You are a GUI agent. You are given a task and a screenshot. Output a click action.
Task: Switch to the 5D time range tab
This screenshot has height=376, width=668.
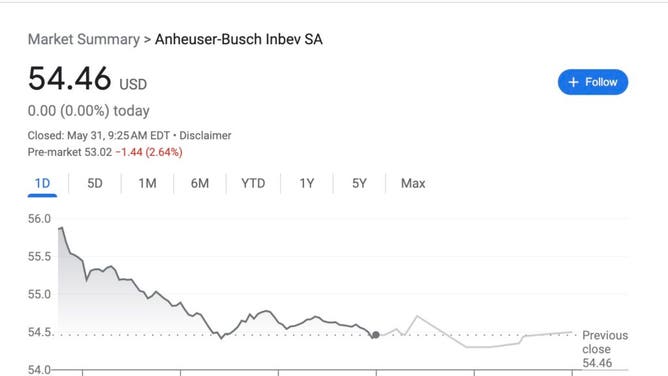[95, 184]
